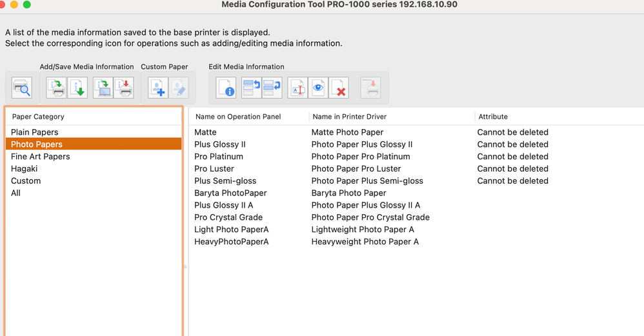Click the yellow minimize window button
The image size is (644, 336).
[14, 5]
